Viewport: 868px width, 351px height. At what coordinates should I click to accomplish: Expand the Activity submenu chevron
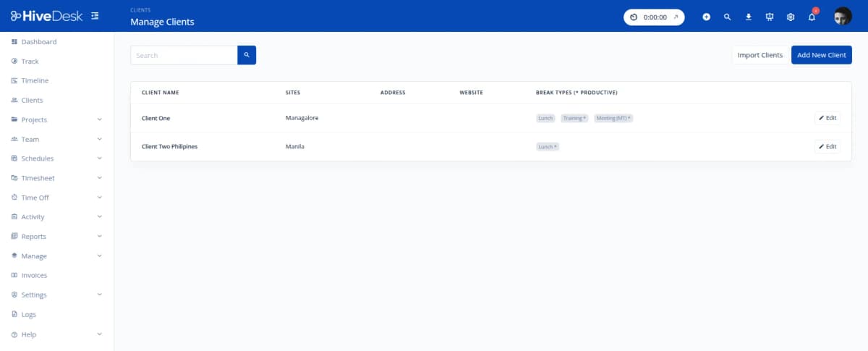100,217
